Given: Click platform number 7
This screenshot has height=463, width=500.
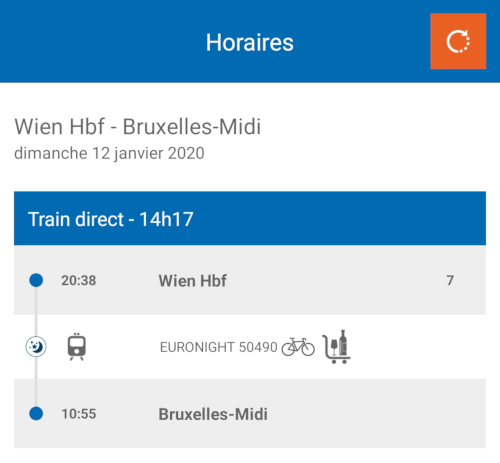Looking at the screenshot, I should tap(450, 280).
